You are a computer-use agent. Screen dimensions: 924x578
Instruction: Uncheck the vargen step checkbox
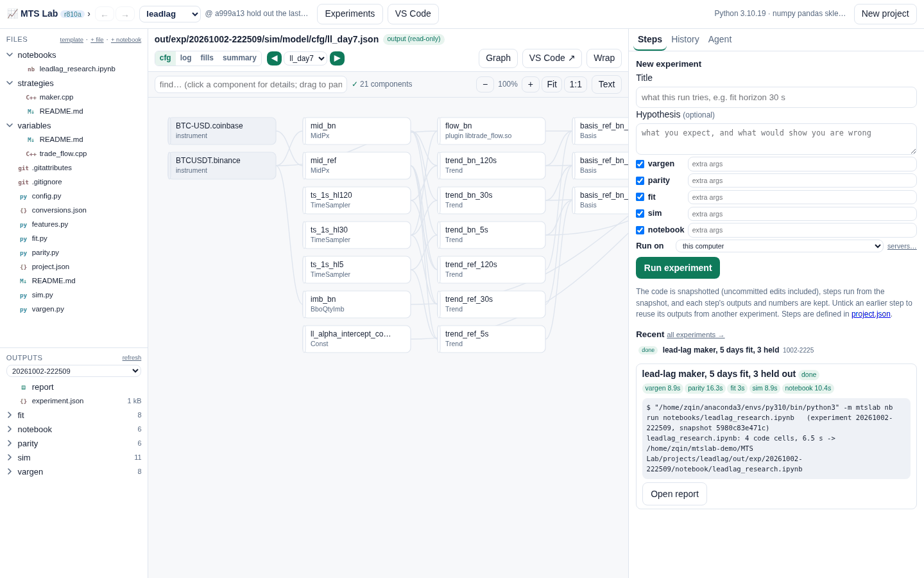640,164
